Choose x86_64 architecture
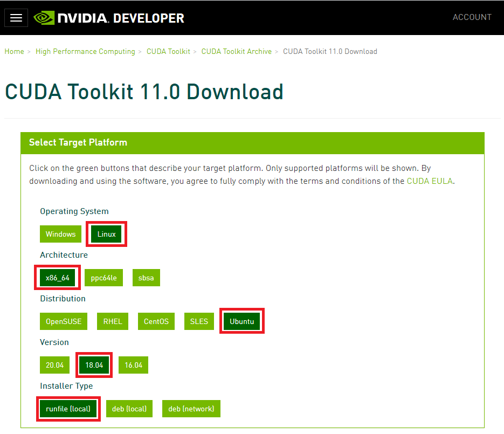 pyautogui.click(x=58, y=278)
